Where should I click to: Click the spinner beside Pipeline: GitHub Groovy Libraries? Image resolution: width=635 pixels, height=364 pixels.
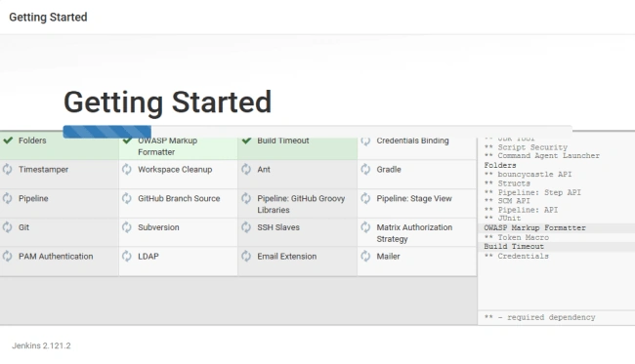246,198
